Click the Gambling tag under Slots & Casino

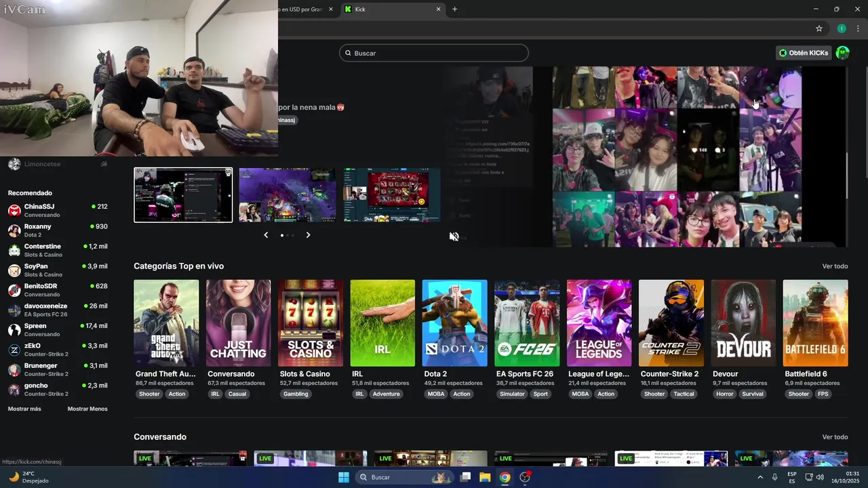click(x=296, y=394)
